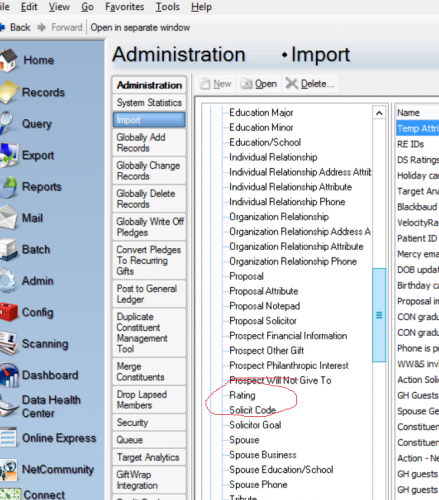This screenshot has height=500, width=439.
Task: Open the Mail envelope icon
Action: pos(9,218)
